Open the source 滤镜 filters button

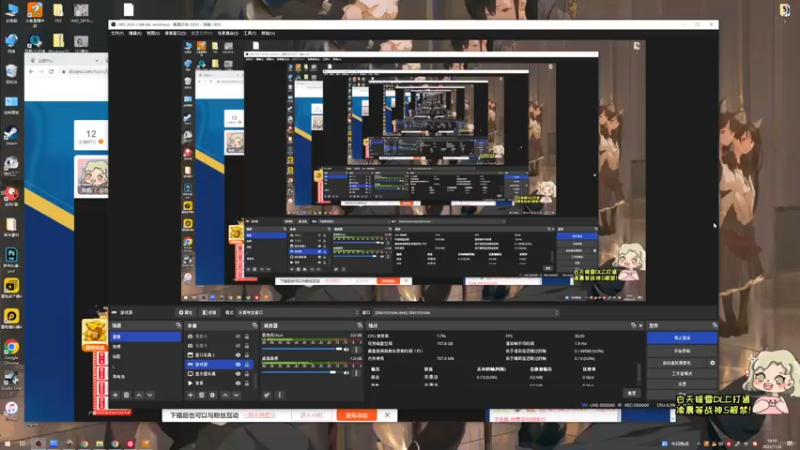[210, 313]
